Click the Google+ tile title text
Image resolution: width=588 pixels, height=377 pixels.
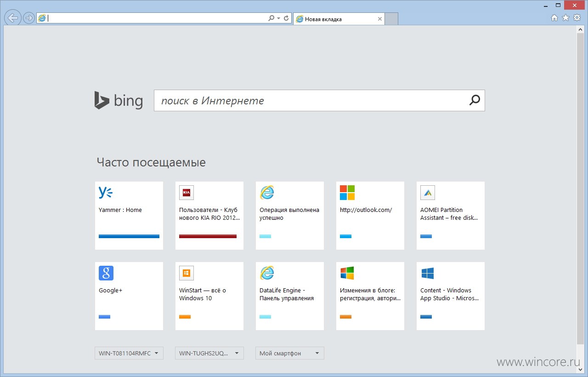(x=111, y=291)
